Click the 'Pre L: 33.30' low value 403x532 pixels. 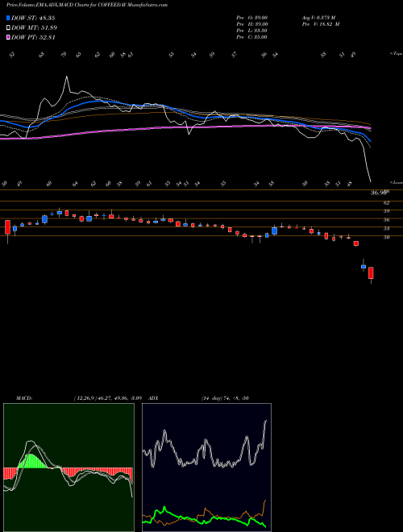click(x=252, y=31)
